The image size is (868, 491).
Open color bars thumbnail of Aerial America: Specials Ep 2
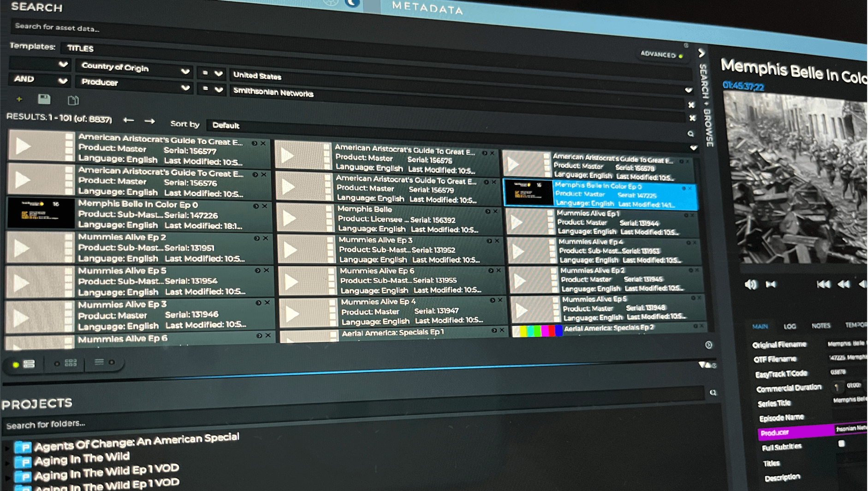point(538,330)
